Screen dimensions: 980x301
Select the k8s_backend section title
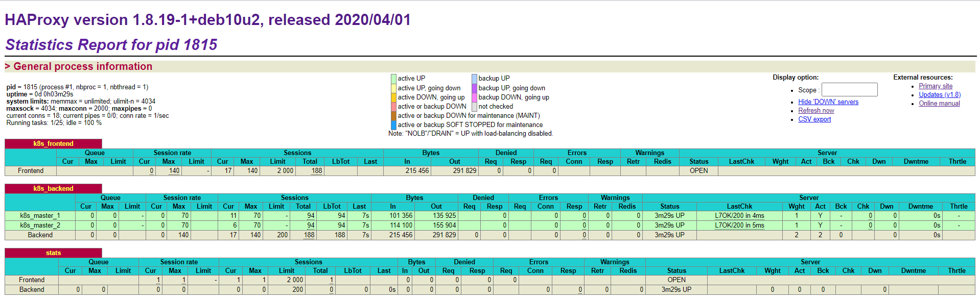[53, 189]
